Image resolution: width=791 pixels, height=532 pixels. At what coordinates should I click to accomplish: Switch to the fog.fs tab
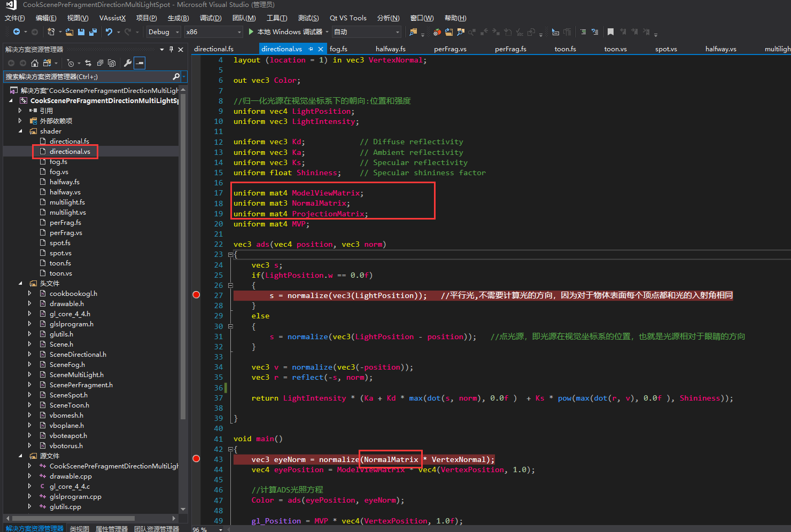pyautogui.click(x=338, y=49)
